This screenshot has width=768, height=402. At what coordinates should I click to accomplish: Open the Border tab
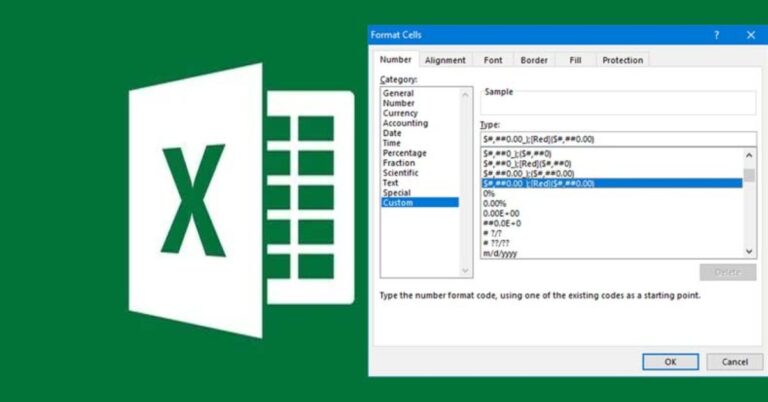click(534, 60)
